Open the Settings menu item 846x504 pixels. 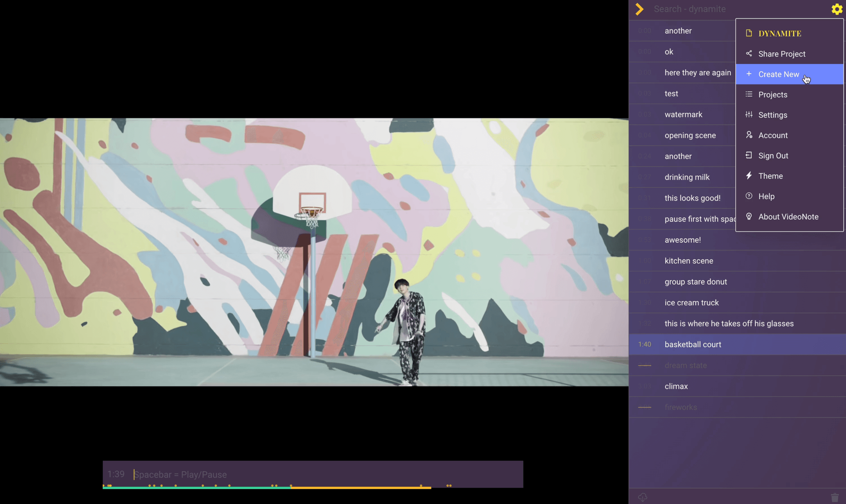tap(772, 115)
